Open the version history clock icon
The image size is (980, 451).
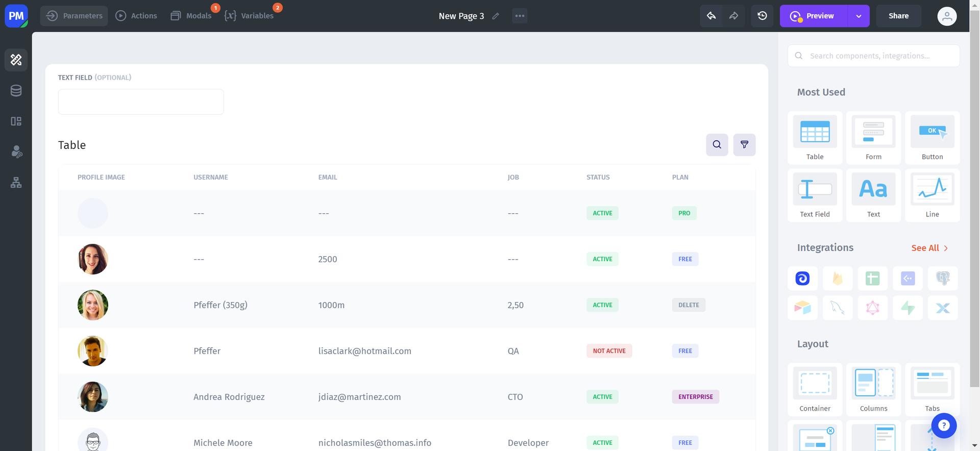click(762, 16)
